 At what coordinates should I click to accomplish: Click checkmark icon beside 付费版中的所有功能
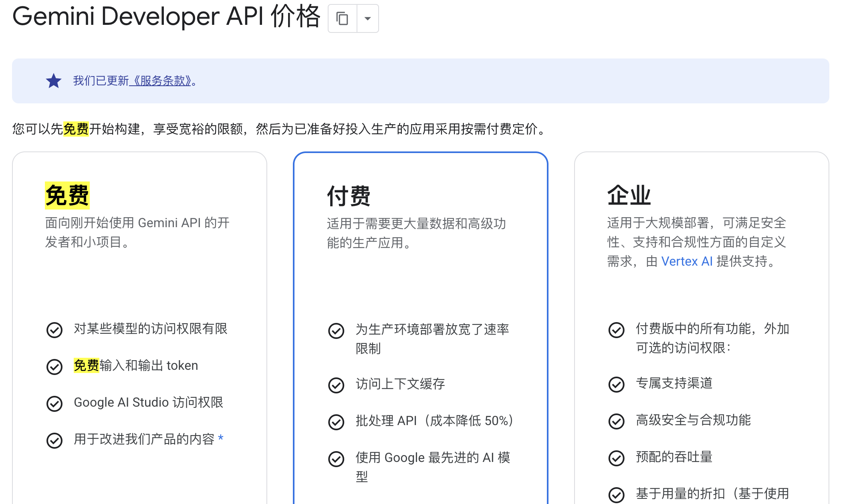(x=617, y=330)
